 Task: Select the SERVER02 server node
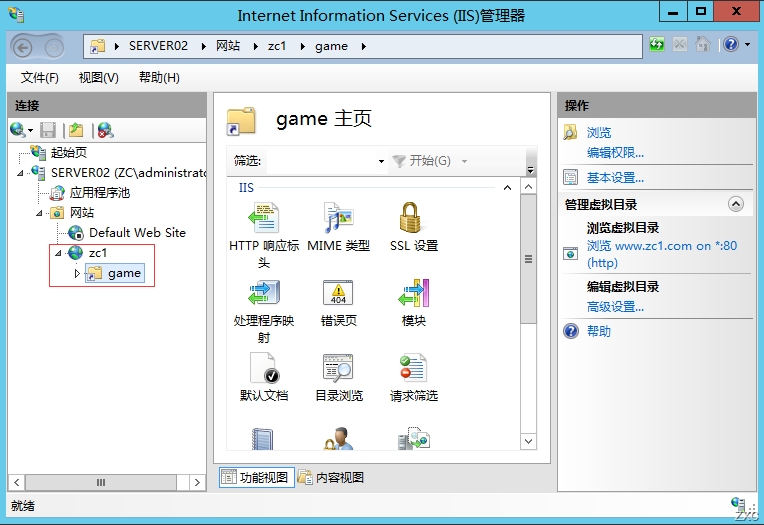point(129,173)
